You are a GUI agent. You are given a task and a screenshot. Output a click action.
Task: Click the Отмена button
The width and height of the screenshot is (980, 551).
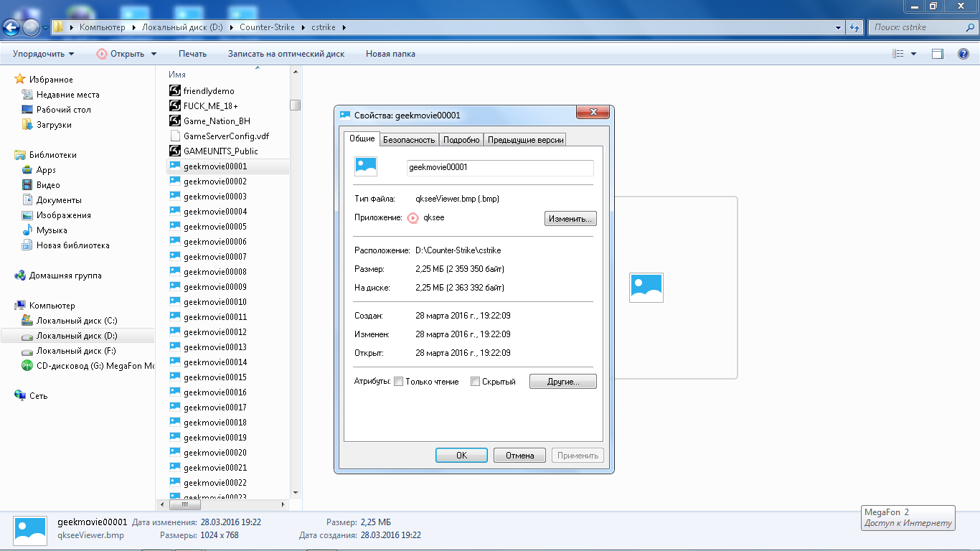[x=519, y=456]
